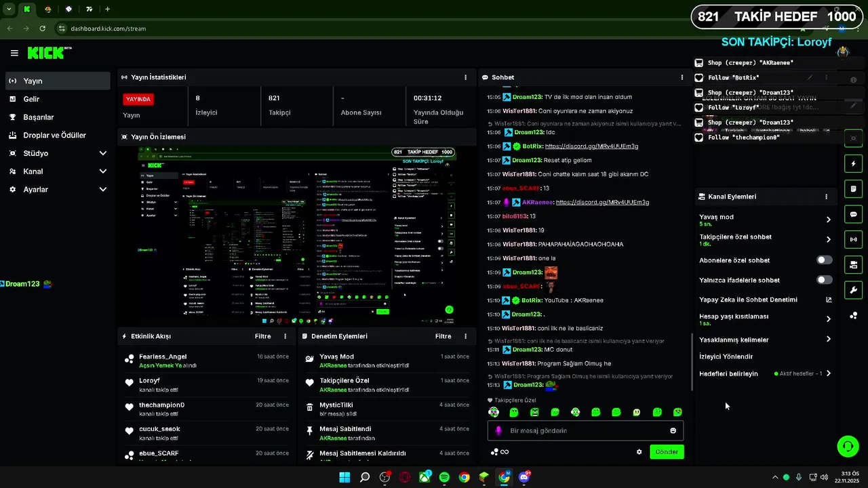Click the Bir mesaj gönderin input field
This screenshot has width=868, height=488.
[585, 430]
